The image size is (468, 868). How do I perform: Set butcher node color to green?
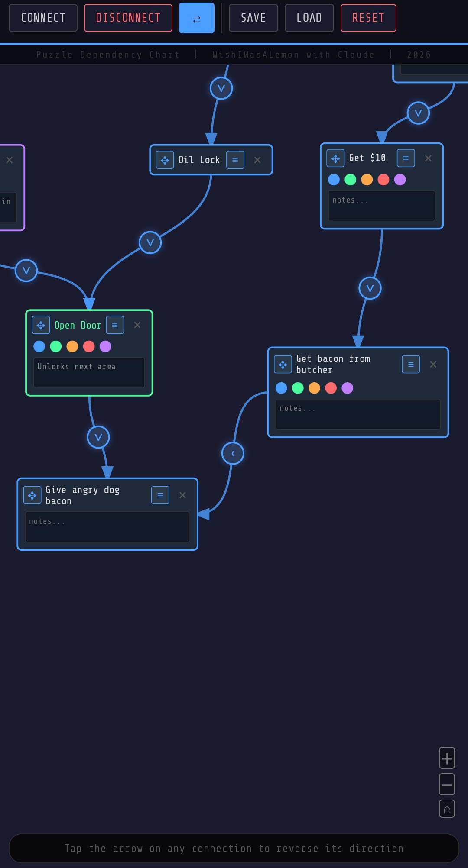298,388
